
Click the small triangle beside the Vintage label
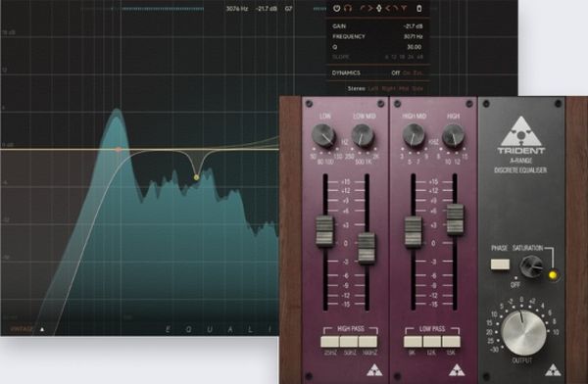(x=42, y=329)
